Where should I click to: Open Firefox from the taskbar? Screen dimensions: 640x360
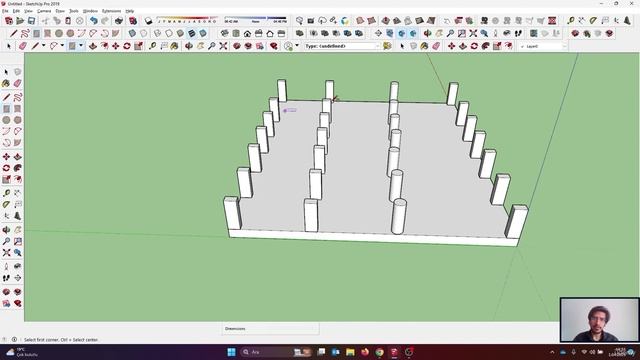click(365, 352)
